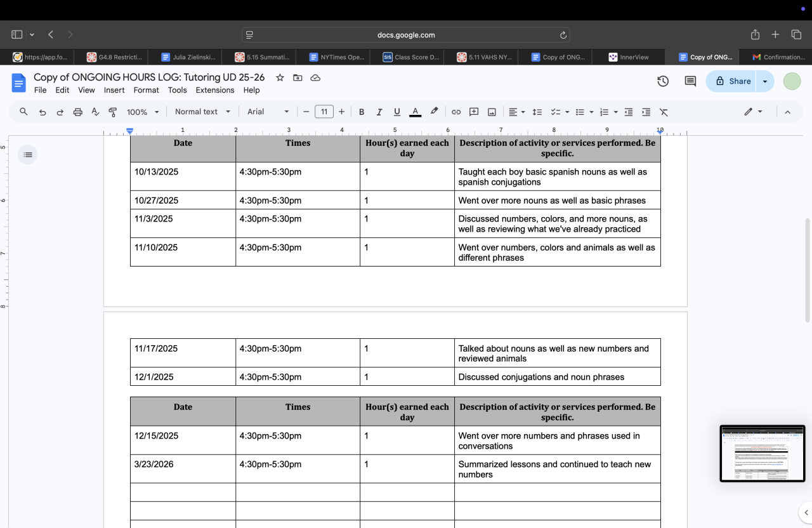The image size is (812, 528).
Task: Expand the checklist menu options arrow
Action: (567, 112)
